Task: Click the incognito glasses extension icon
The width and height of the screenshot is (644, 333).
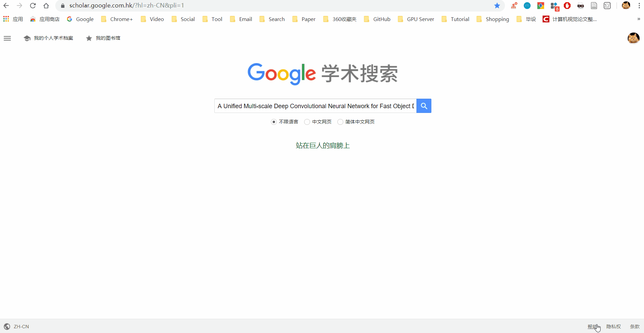Action: pos(581,5)
